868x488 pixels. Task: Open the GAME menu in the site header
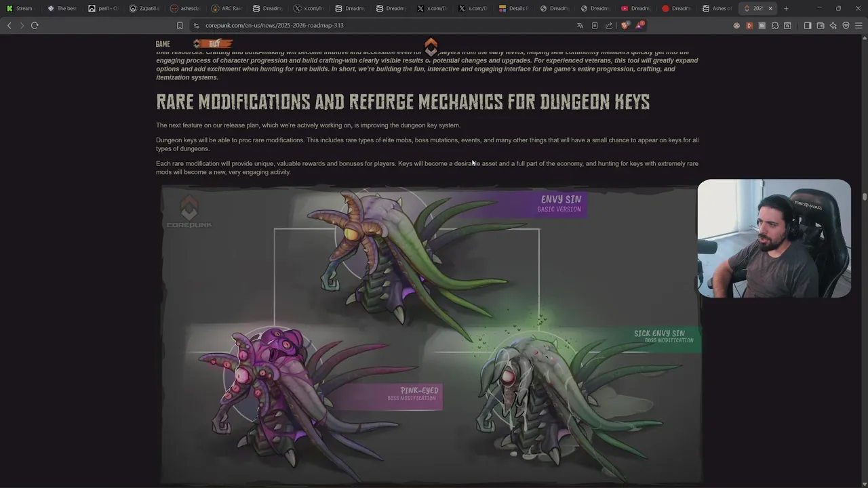(x=163, y=44)
